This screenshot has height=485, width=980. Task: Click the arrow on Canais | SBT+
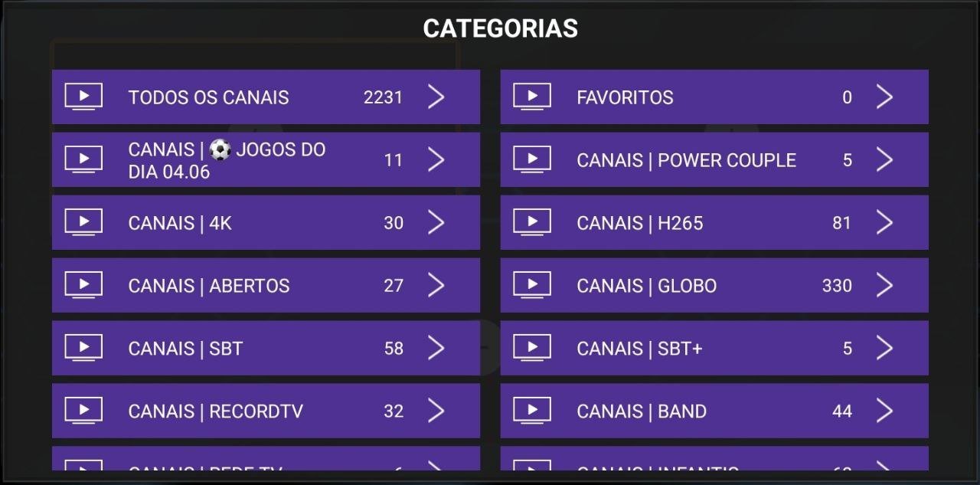884,349
